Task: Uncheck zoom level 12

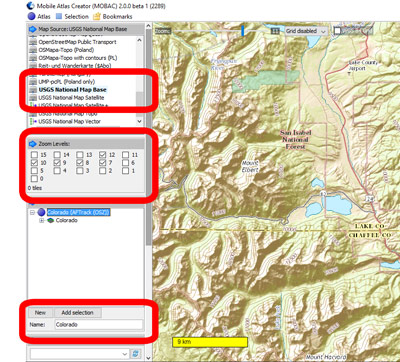Action: pyautogui.click(x=103, y=155)
